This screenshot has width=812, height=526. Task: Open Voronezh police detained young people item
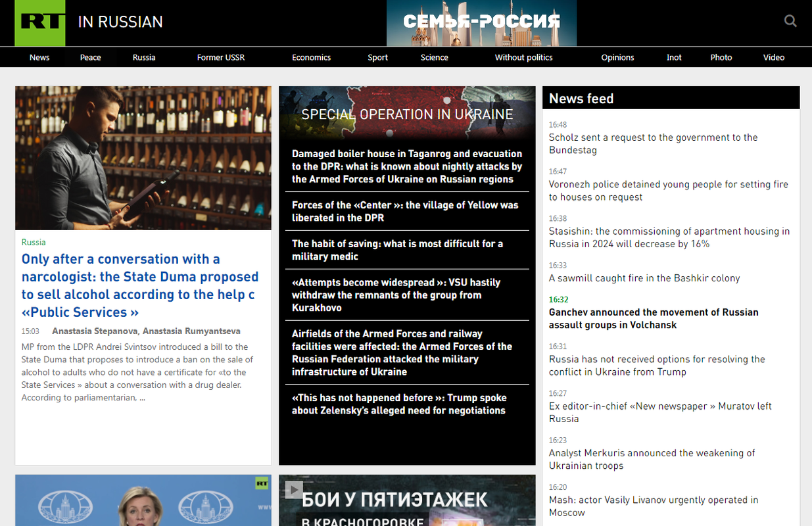669,191
